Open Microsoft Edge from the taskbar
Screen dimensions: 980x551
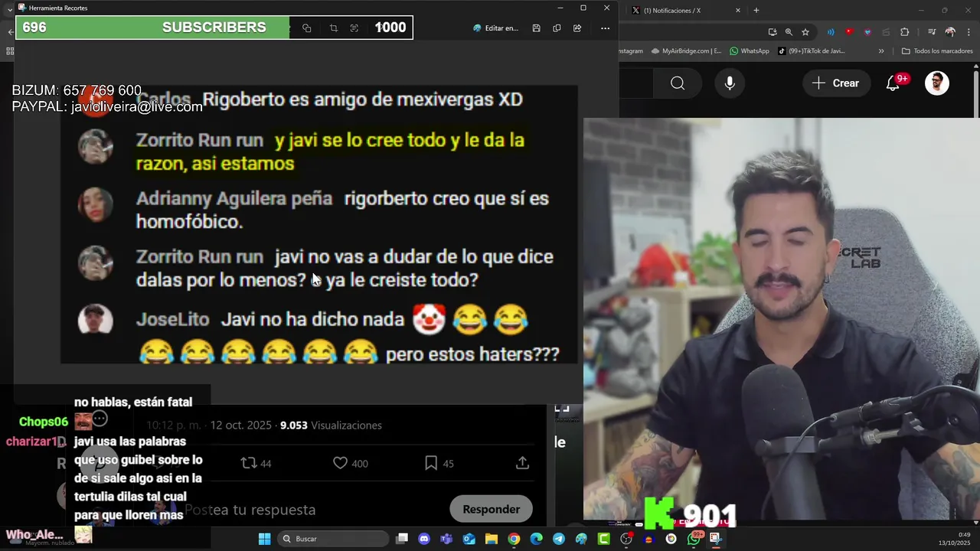[x=536, y=539]
